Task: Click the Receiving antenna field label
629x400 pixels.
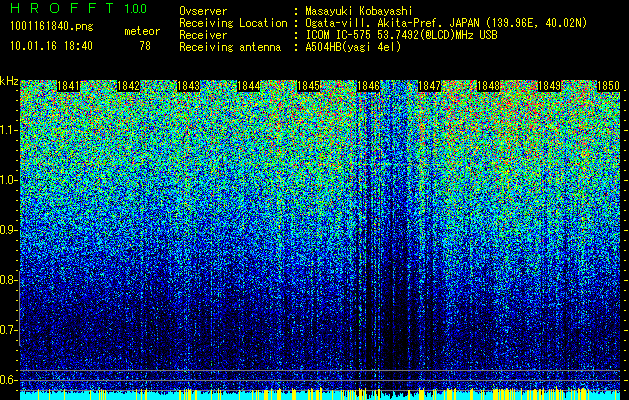Action: [x=230, y=47]
